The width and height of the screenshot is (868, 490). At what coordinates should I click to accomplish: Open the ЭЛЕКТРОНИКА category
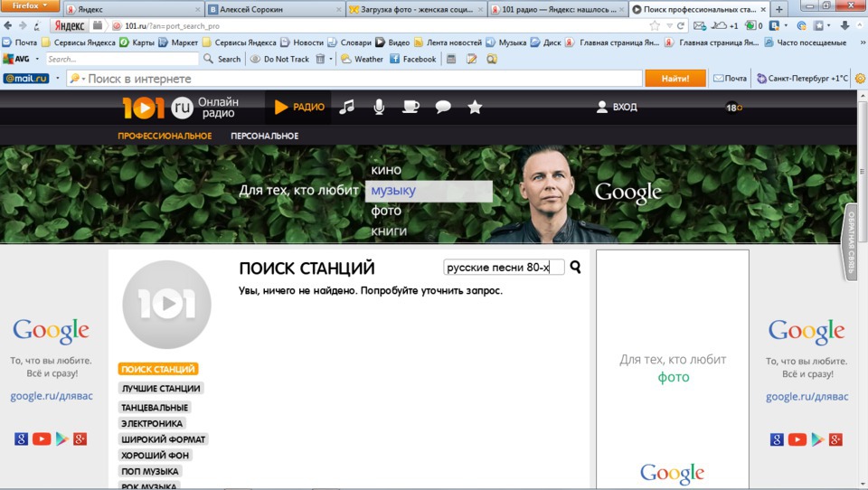coord(152,423)
